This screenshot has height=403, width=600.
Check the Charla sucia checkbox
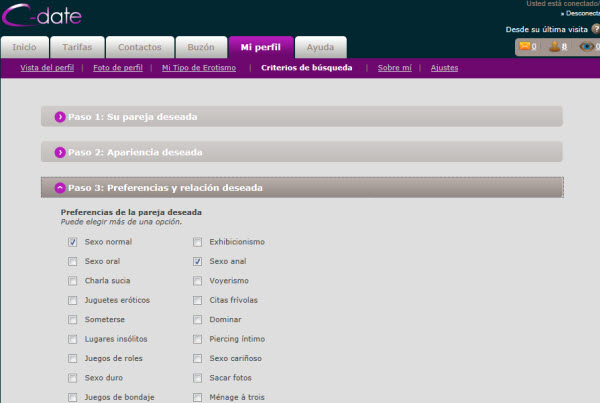72,281
